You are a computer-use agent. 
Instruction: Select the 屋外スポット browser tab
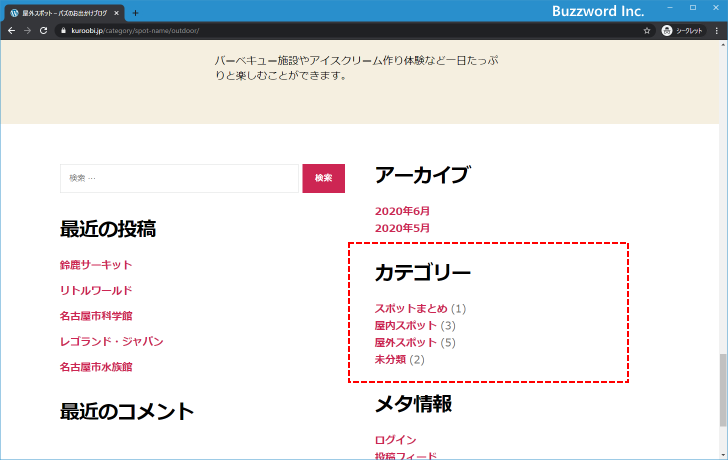64,13
